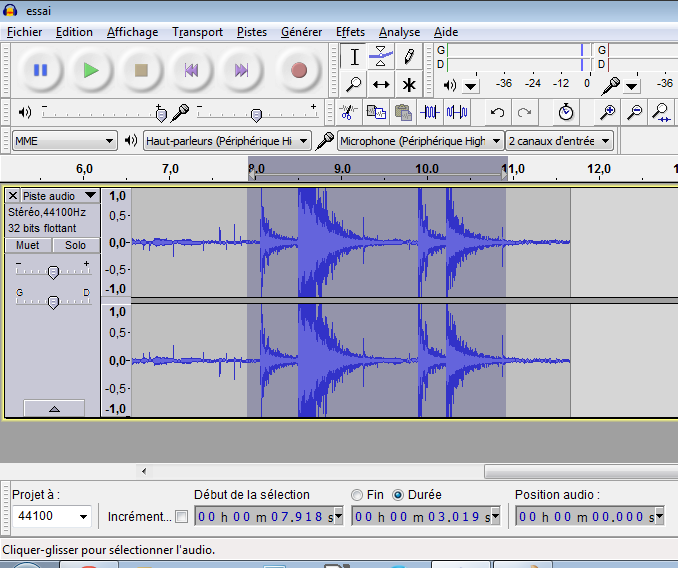Click the Undo arrow icon
Image resolution: width=678 pixels, height=568 pixels.
tap(497, 112)
